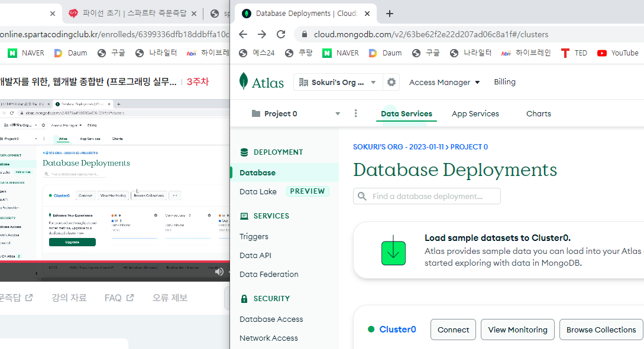The width and height of the screenshot is (644, 349).
Task: Open Billing page
Action: 505,81
